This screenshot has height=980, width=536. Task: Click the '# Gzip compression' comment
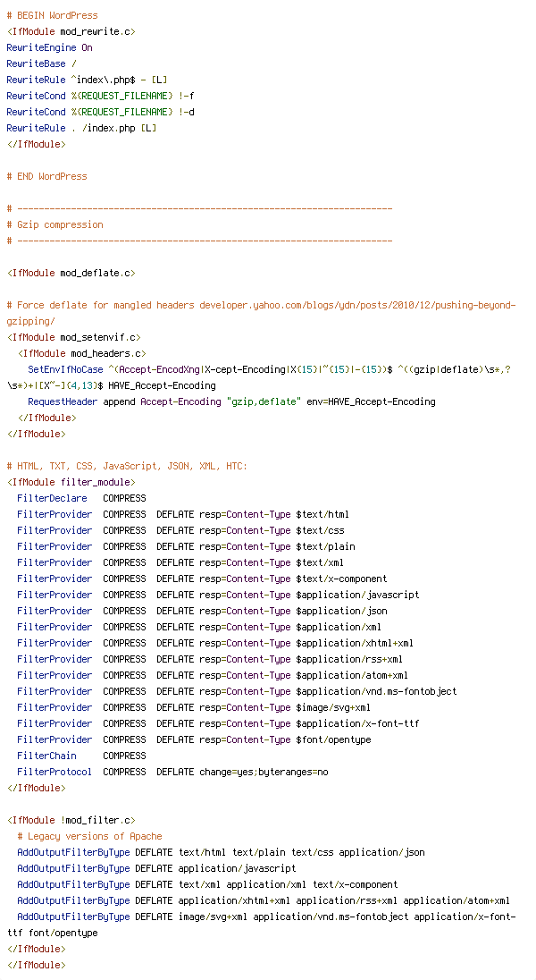pyautogui.click(x=55, y=224)
